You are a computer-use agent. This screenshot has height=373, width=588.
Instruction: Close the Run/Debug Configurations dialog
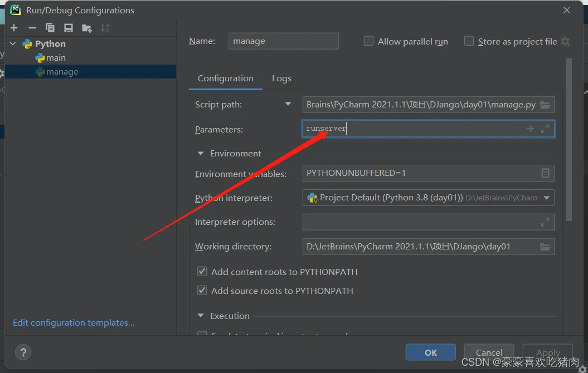click(567, 10)
